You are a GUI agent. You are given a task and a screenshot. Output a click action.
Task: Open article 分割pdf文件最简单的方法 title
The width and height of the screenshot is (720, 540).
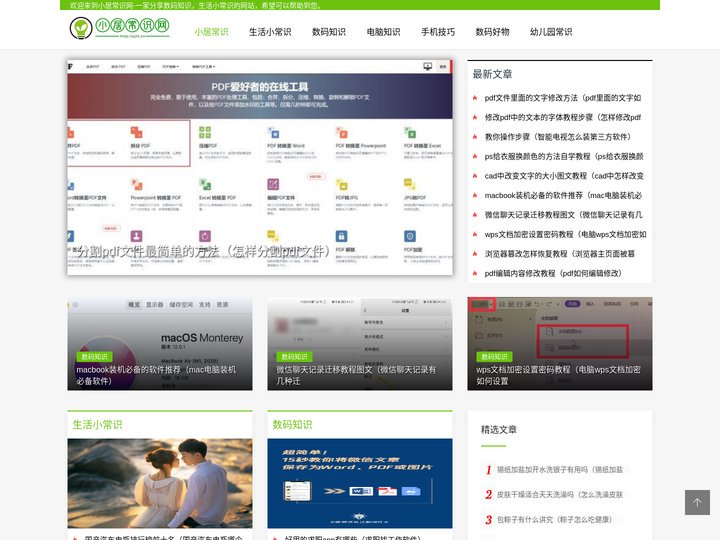(204, 251)
